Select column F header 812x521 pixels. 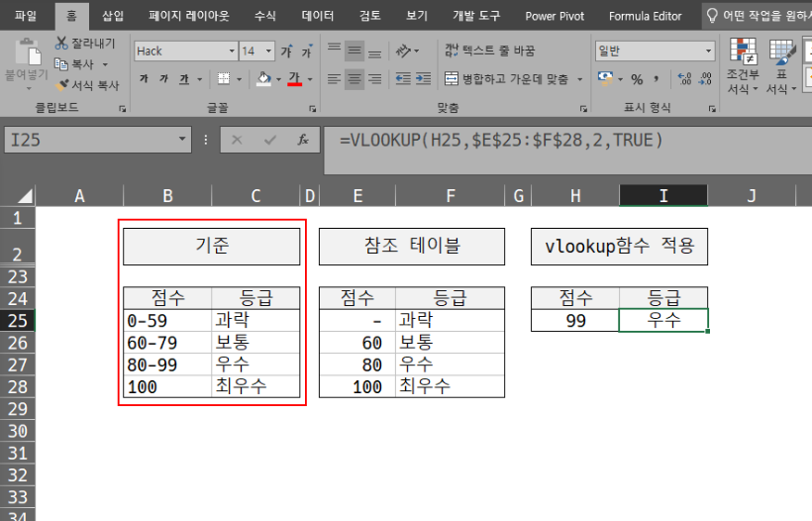coord(450,196)
